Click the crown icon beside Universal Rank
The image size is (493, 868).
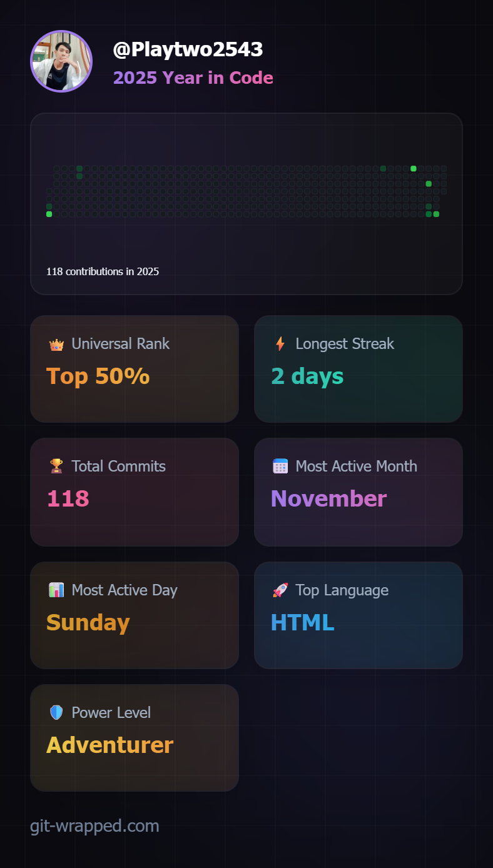[x=56, y=344]
